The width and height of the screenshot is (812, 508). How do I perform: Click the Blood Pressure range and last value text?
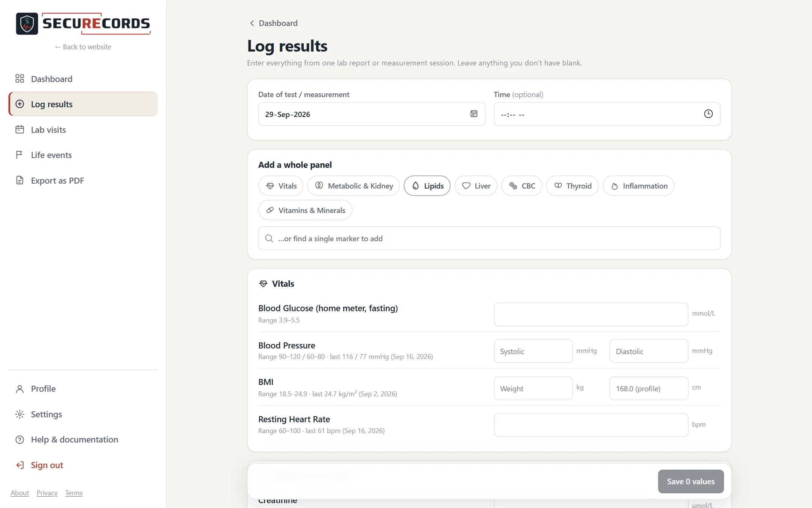coord(345,356)
